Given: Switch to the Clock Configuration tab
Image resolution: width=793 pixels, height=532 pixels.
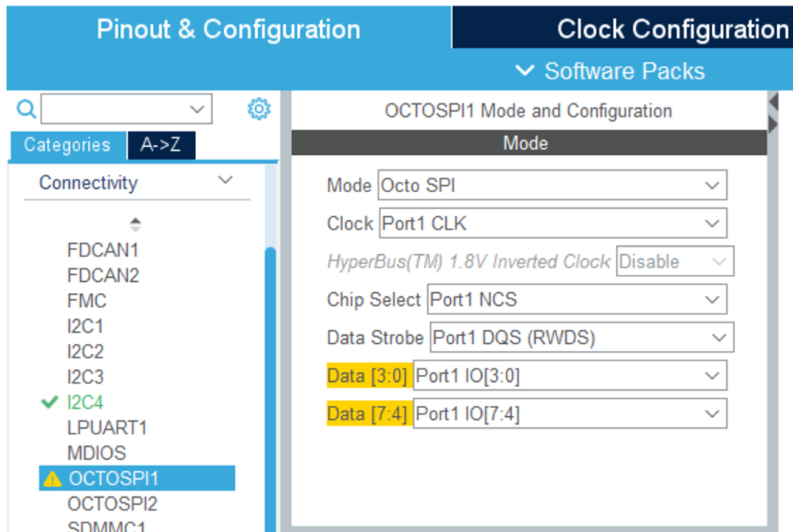Looking at the screenshot, I should click(622, 29).
